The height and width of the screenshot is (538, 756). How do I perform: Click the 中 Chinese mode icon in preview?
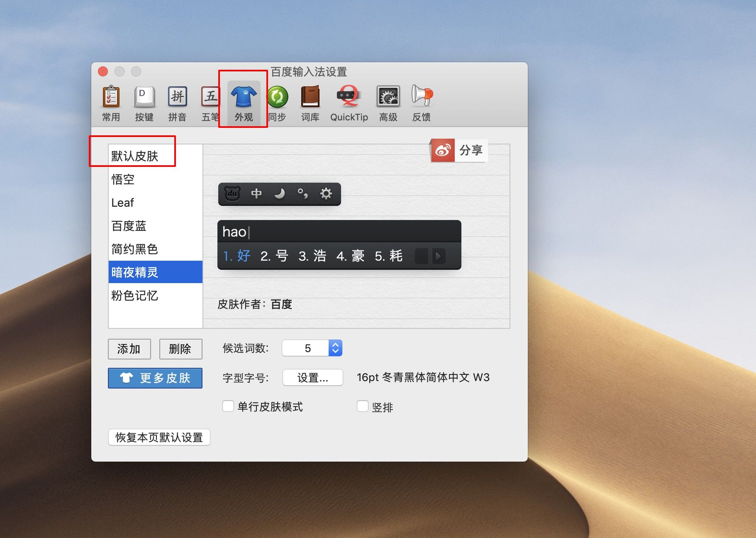(256, 193)
